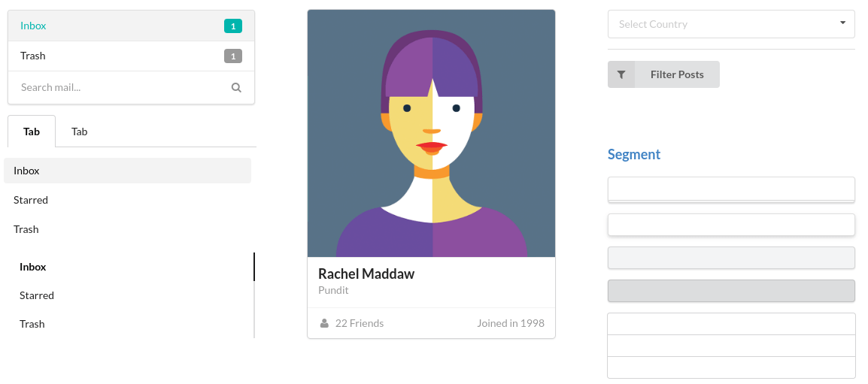The width and height of the screenshot is (868, 384).
Task: Choose bold Inbox in the lower vertical menu
Action: tap(33, 267)
